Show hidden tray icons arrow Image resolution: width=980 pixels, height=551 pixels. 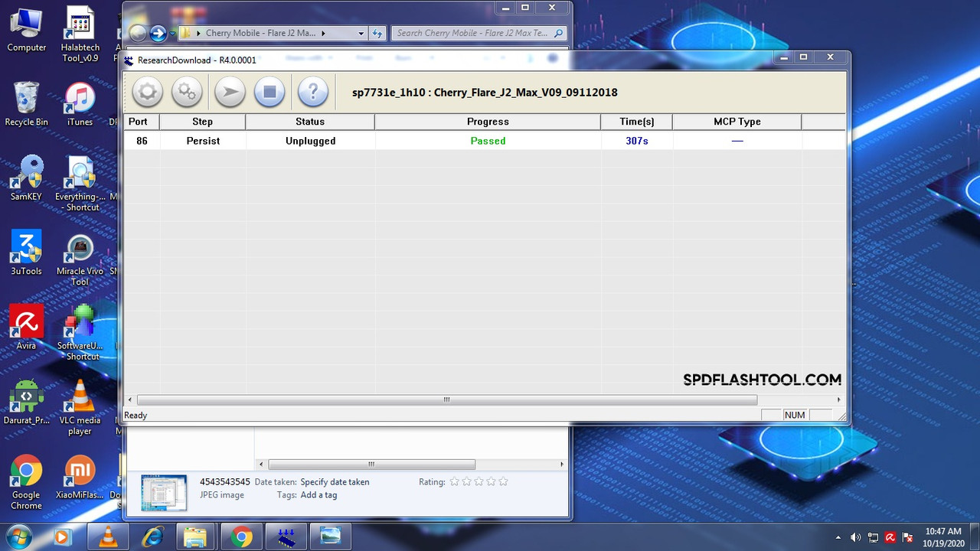(838, 537)
